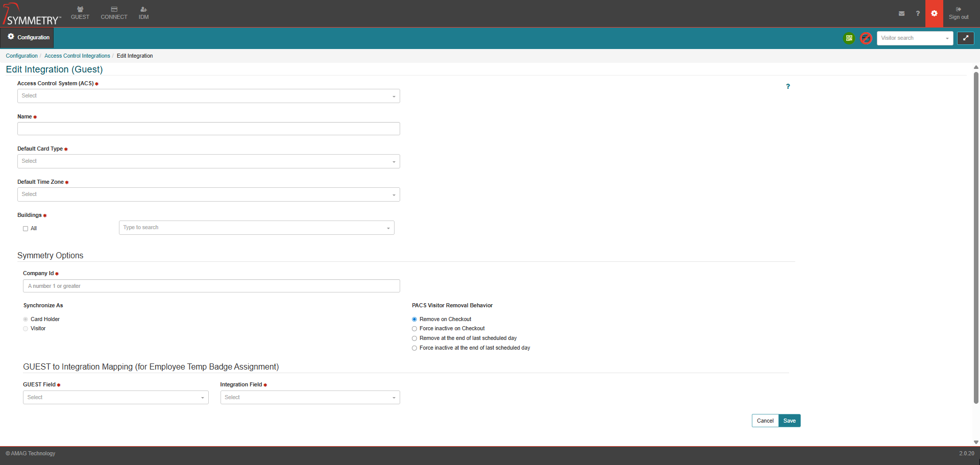Click the red settings gear icon
980x465 pixels.
[x=934, y=14]
